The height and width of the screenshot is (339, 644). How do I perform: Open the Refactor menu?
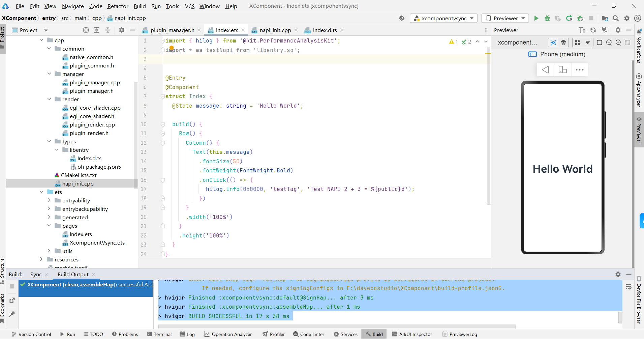click(x=118, y=6)
